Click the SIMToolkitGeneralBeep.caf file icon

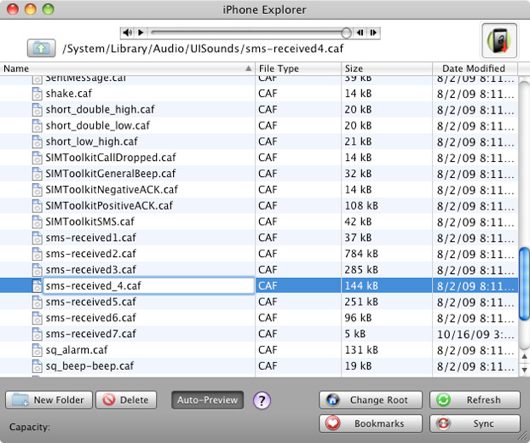pyautogui.click(x=37, y=174)
